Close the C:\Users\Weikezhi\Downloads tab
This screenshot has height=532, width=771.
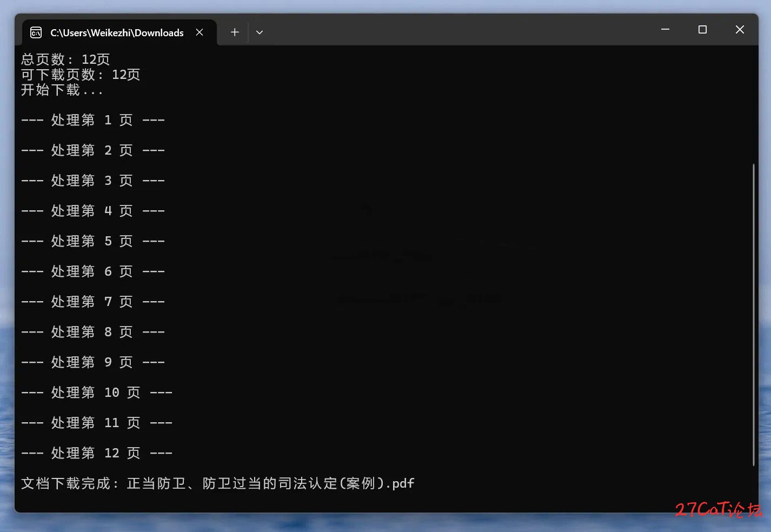[x=200, y=32]
